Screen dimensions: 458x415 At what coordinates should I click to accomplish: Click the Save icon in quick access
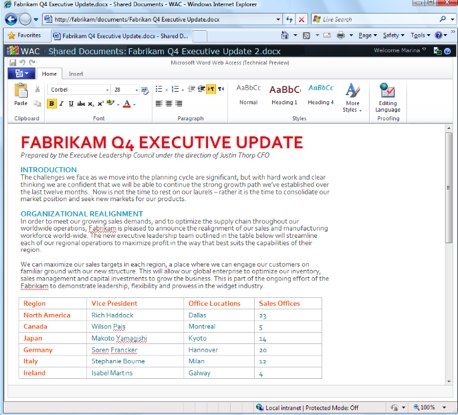click(x=13, y=62)
